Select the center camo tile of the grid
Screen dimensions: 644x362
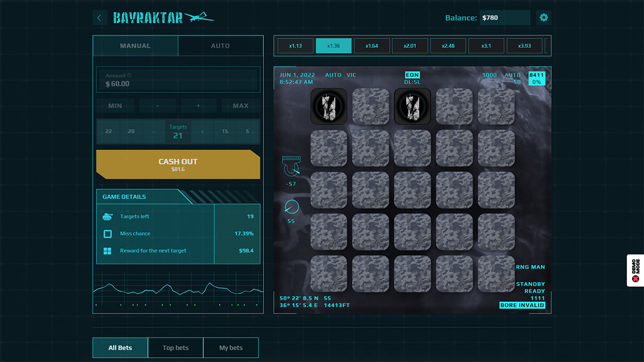[x=413, y=190]
